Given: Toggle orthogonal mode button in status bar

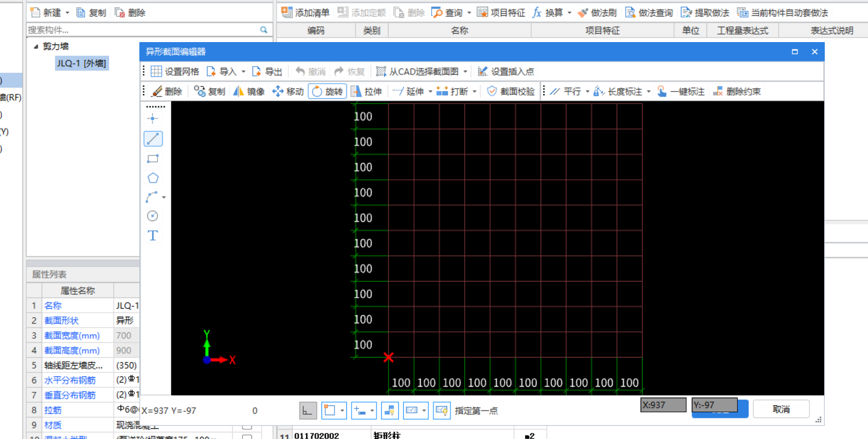Looking at the screenshot, I should pos(308,410).
